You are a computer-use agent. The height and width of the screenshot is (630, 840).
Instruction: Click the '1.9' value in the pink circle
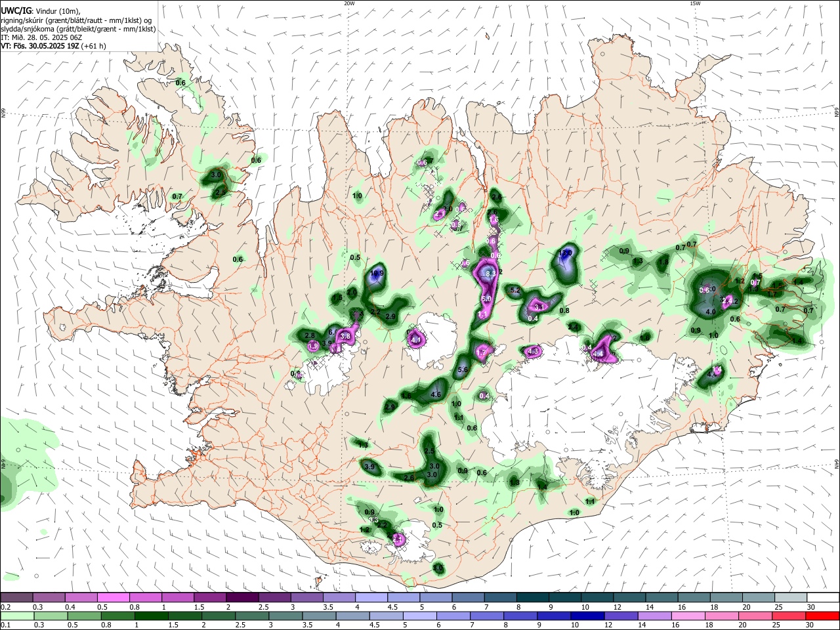pos(313,346)
